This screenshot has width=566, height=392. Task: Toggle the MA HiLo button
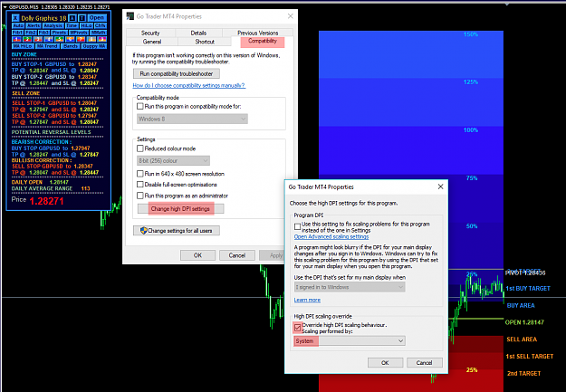click(24, 46)
